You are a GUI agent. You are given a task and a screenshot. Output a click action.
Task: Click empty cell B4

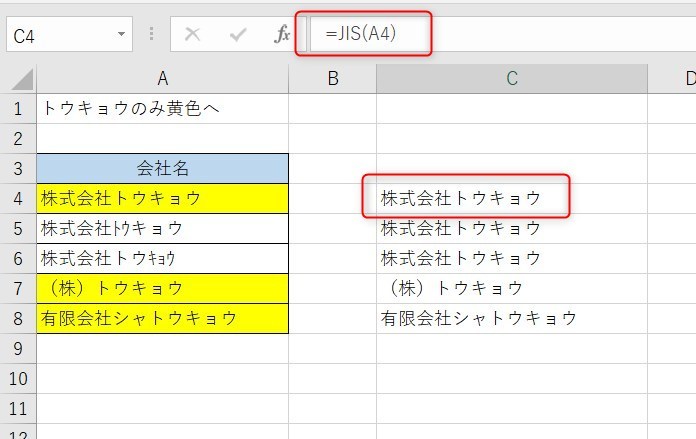point(332,199)
